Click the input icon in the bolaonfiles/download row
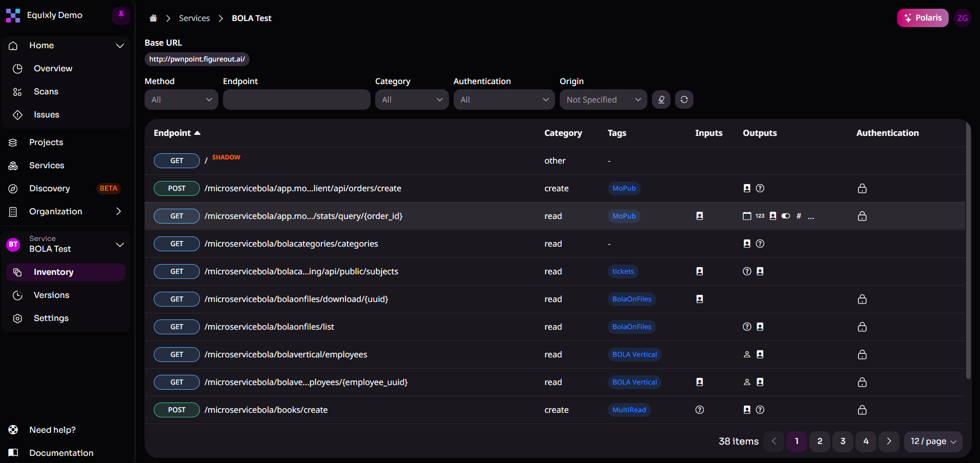The image size is (980, 463). pyautogui.click(x=700, y=299)
